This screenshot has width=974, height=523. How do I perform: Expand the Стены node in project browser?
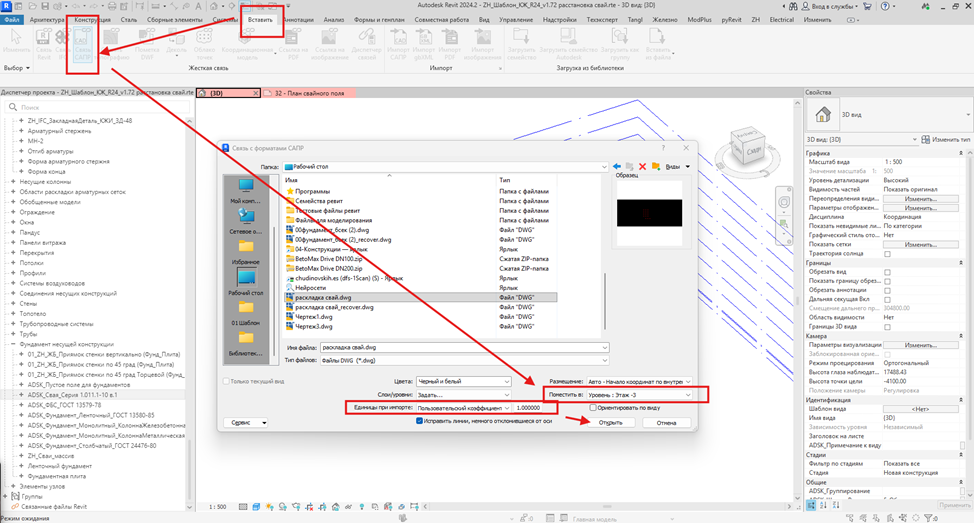(x=13, y=304)
